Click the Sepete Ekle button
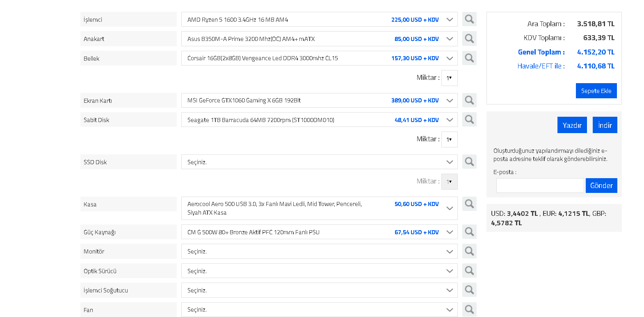The height and width of the screenshot is (317, 644). click(596, 91)
